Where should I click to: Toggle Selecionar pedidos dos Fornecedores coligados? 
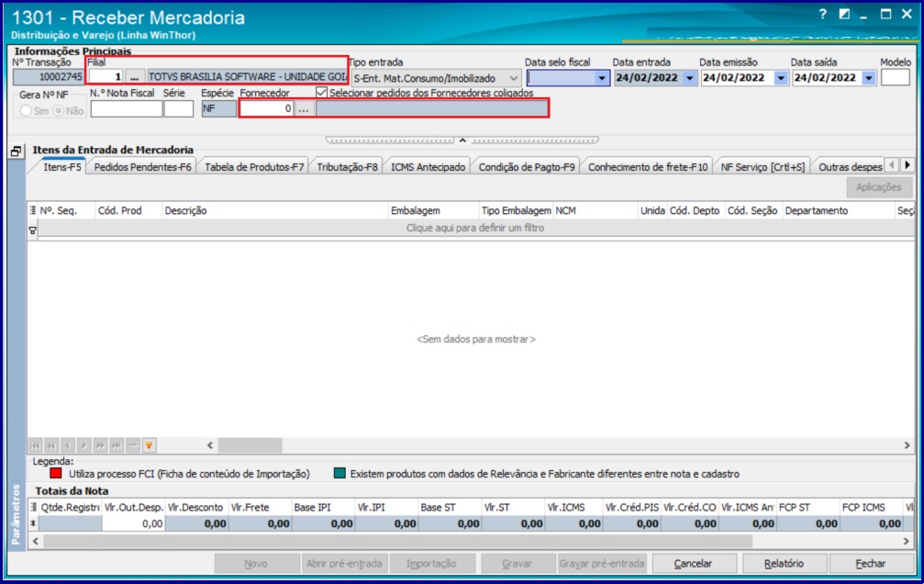(x=322, y=92)
